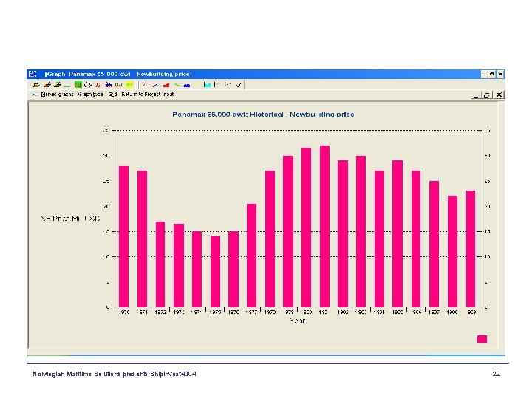Click the tallest bar for 1981
The width and height of the screenshot is (532, 399).
pos(324,227)
